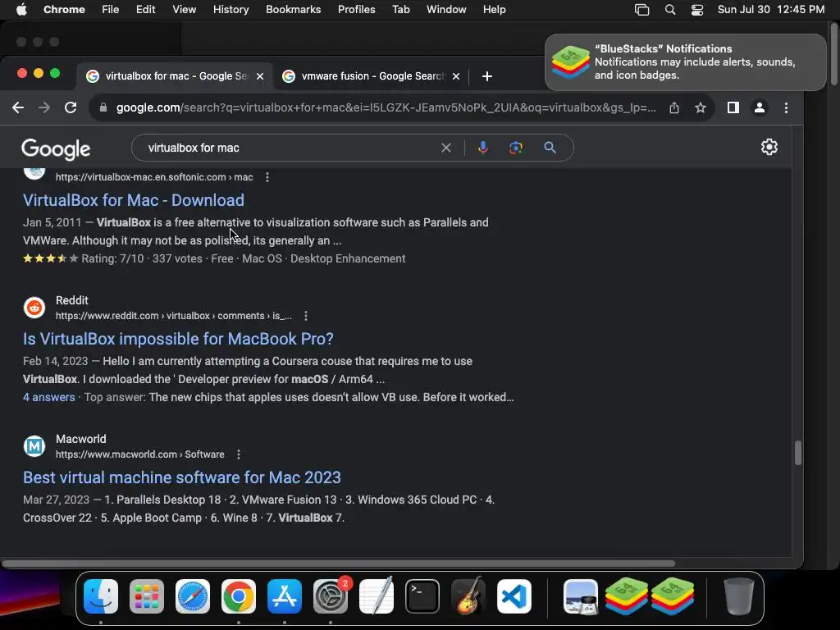Open TextEdit from the Dock

377,596
